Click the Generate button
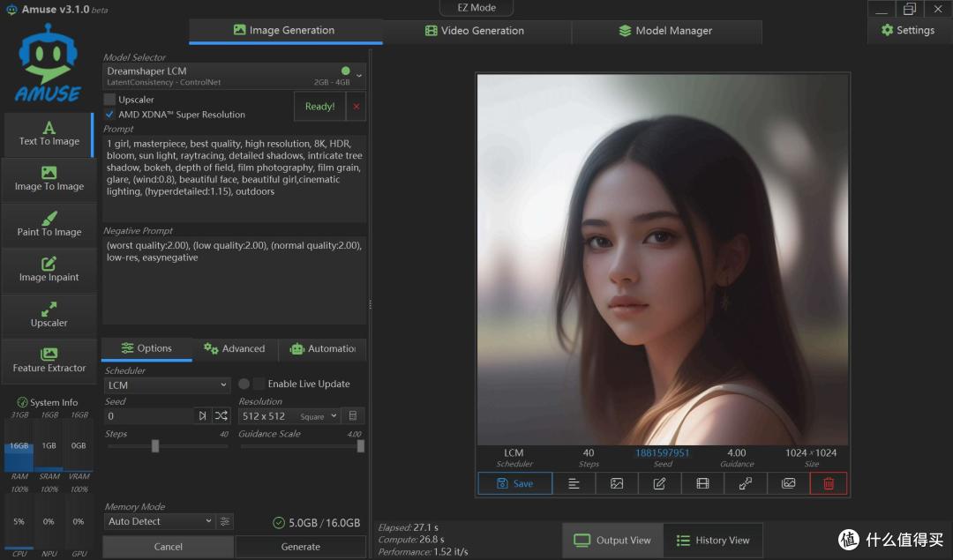The height and width of the screenshot is (560, 953). [300, 547]
